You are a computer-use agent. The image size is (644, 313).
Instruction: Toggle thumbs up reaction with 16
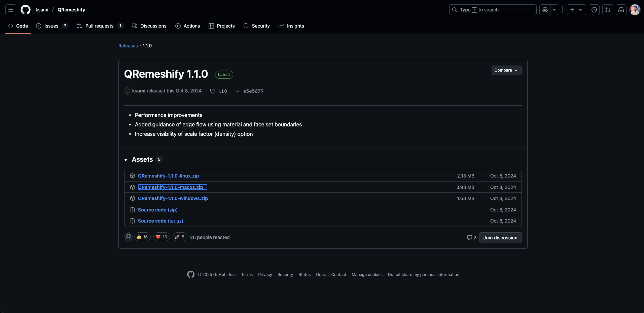[142, 237]
